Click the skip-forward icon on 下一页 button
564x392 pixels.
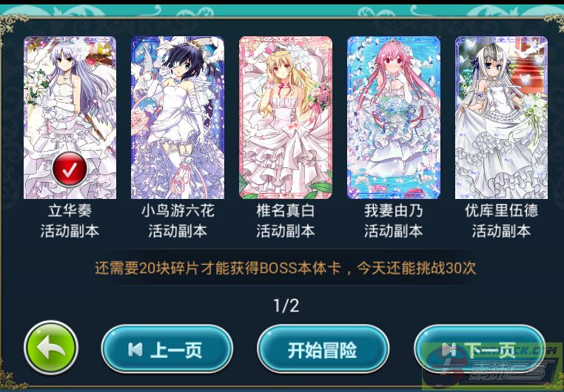tap(449, 348)
